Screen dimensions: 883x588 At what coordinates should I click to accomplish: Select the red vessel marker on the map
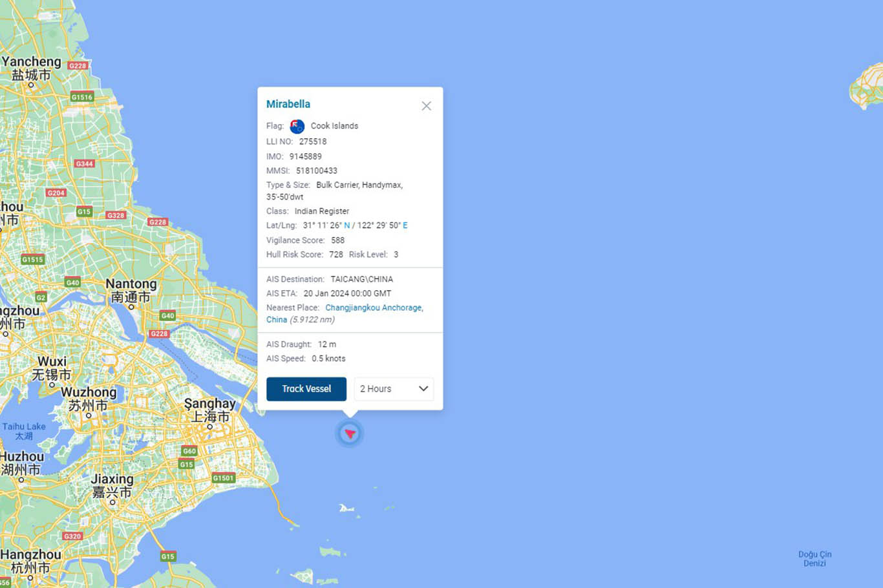[350, 434]
